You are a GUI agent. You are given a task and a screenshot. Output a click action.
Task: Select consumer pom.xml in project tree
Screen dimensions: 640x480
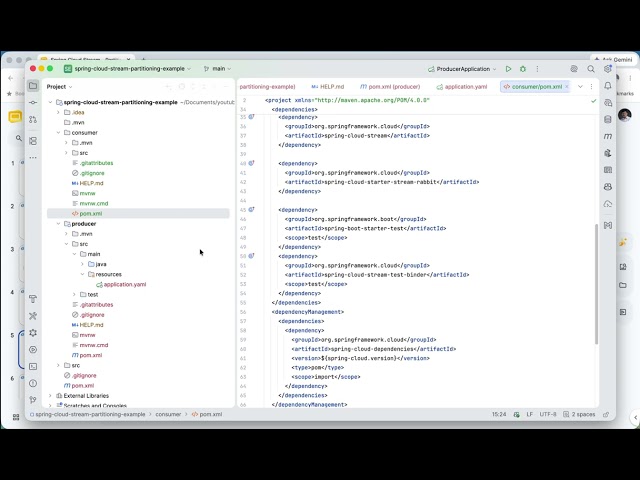pyautogui.click(x=138, y=213)
